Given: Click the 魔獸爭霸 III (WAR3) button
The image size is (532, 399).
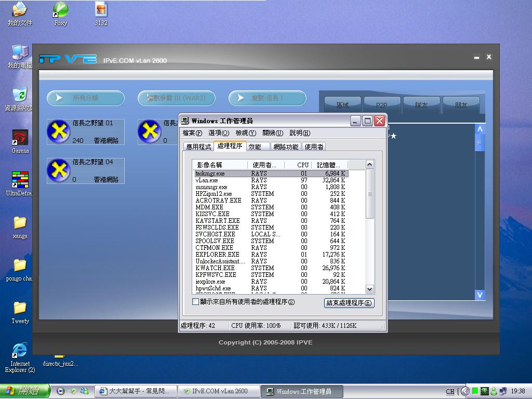Looking at the screenshot, I should tap(177, 98).
